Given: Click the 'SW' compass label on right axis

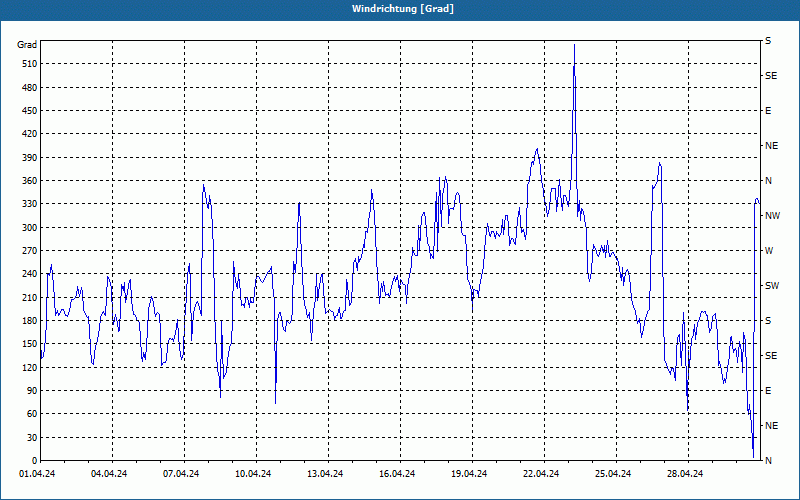Looking at the screenshot, I should [772, 286].
